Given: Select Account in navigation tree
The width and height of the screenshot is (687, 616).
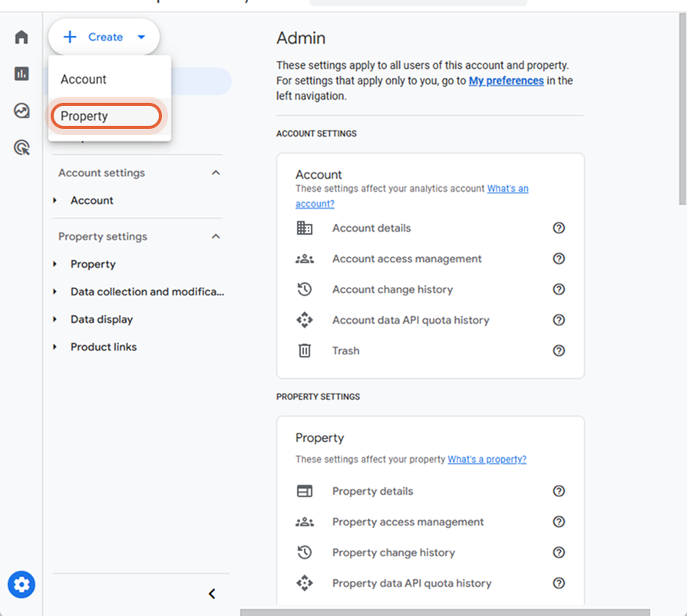Looking at the screenshot, I should pyautogui.click(x=92, y=200).
